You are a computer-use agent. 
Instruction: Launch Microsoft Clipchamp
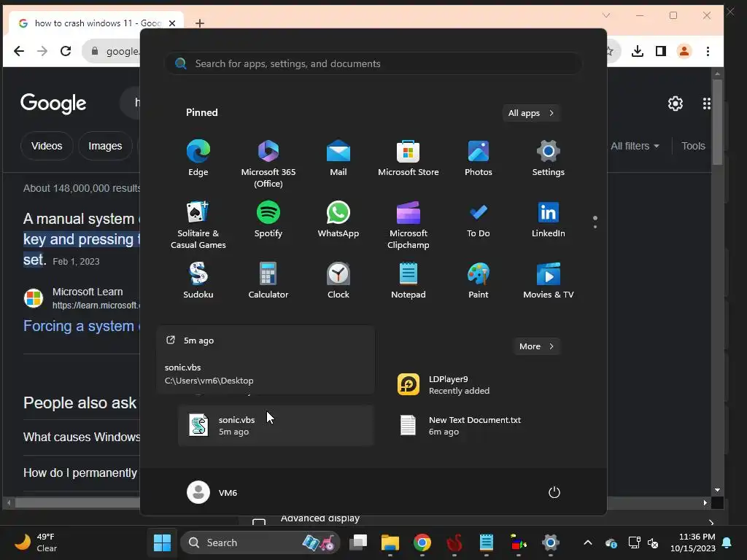pos(409,225)
